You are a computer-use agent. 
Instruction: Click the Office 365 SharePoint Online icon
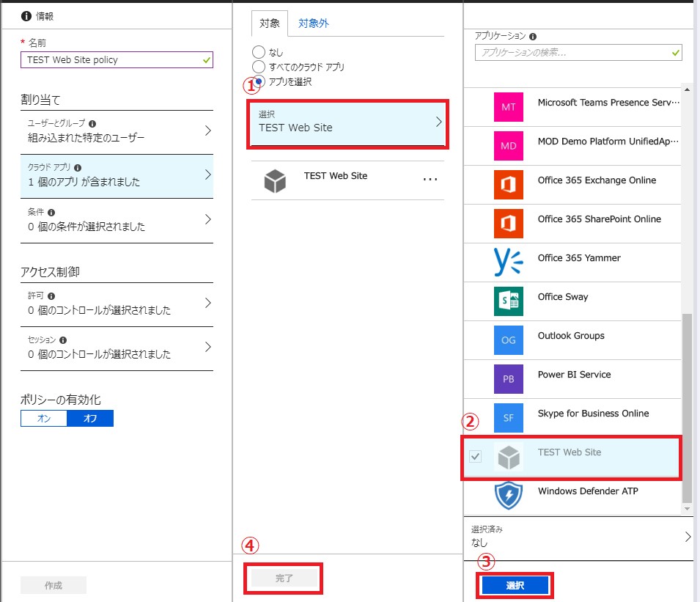pyautogui.click(x=508, y=224)
